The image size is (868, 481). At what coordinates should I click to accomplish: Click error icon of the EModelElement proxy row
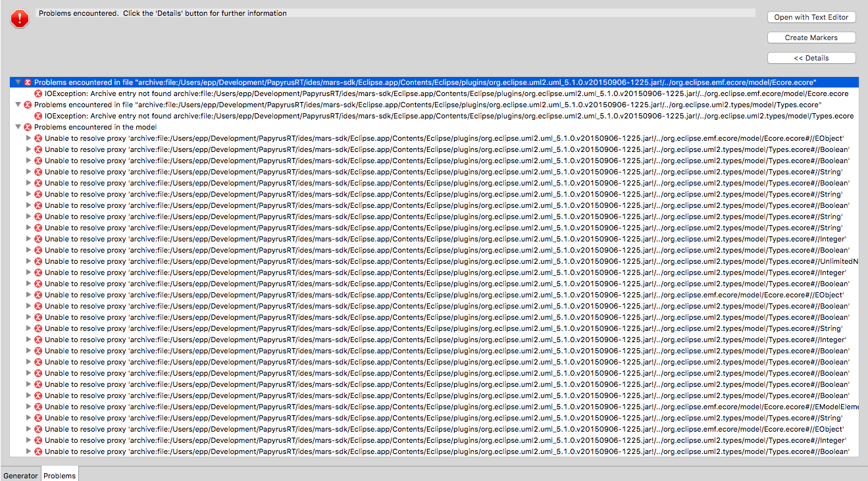(x=38, y=407)
